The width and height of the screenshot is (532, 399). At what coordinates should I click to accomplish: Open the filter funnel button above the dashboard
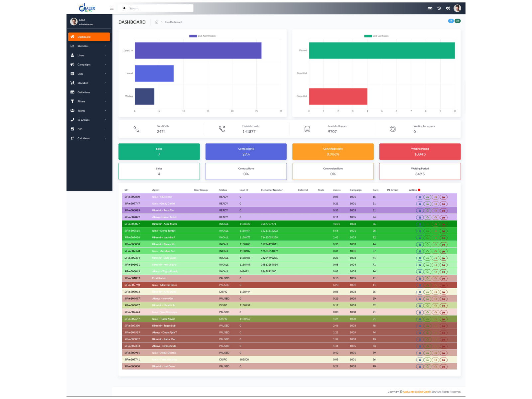click(451, 21)
